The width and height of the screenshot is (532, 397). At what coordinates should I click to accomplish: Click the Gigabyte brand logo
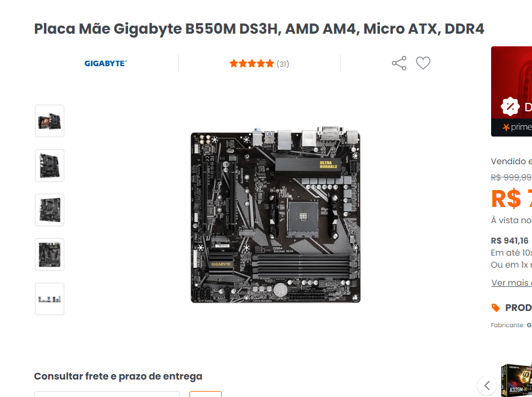coord(106,64)
